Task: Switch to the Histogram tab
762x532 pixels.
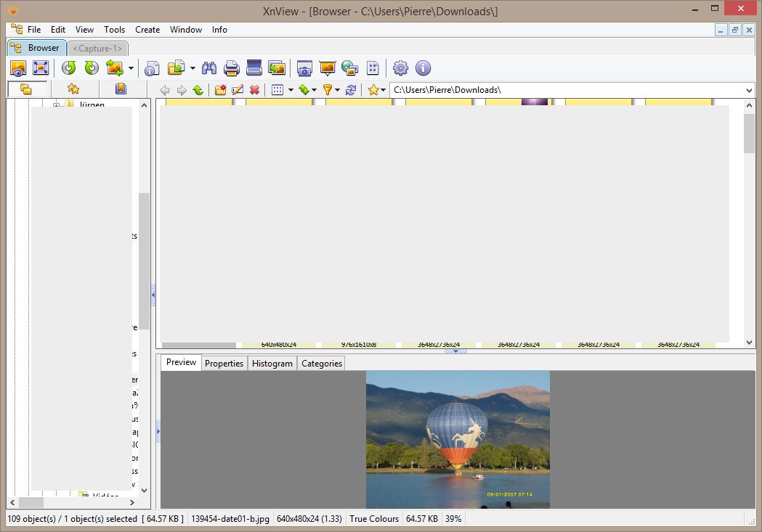Action: click(x=272, y=363)
